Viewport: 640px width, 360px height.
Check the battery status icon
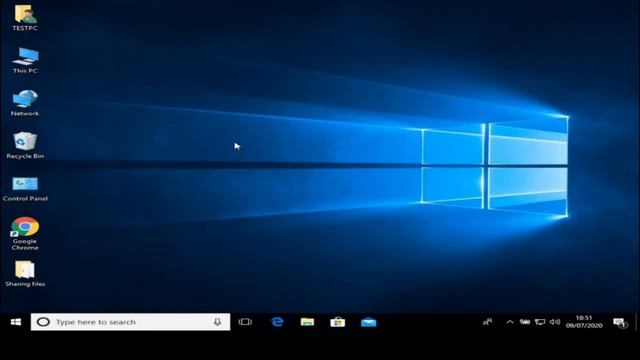tap(525, 322)
